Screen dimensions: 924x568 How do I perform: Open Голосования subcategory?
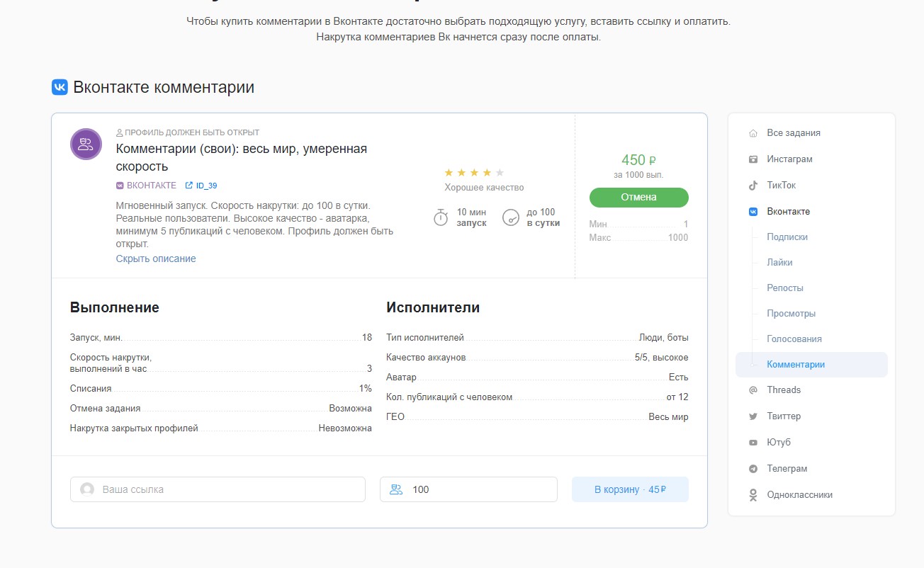click(x=794, y=339)
